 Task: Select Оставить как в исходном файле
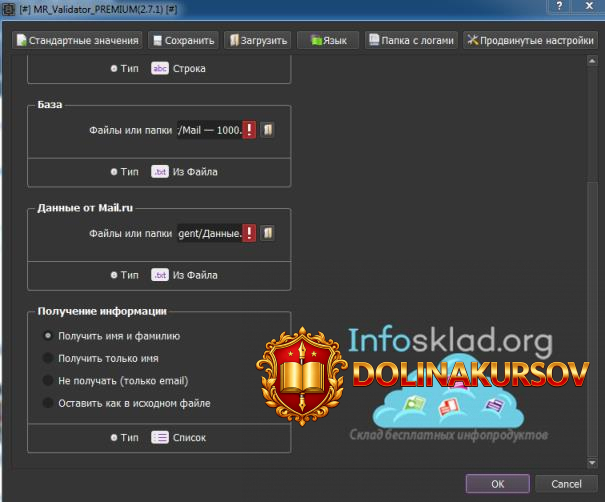click(x=126, y=403)
